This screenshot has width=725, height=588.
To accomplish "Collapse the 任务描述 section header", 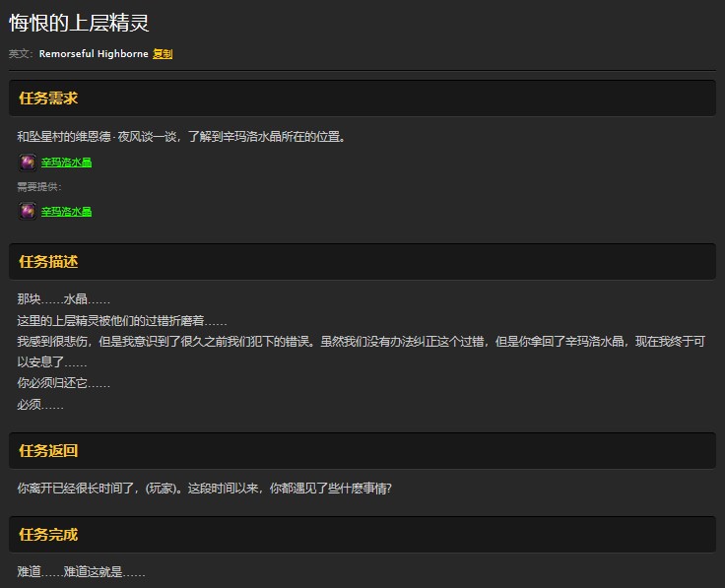I will pyautogui.click(x=362, y=262).
